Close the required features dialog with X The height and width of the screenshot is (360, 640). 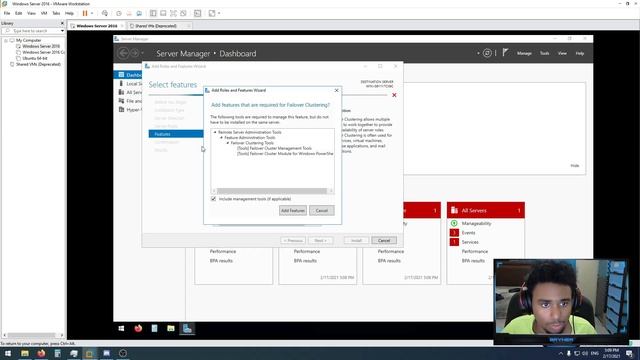tap(336, 90)
